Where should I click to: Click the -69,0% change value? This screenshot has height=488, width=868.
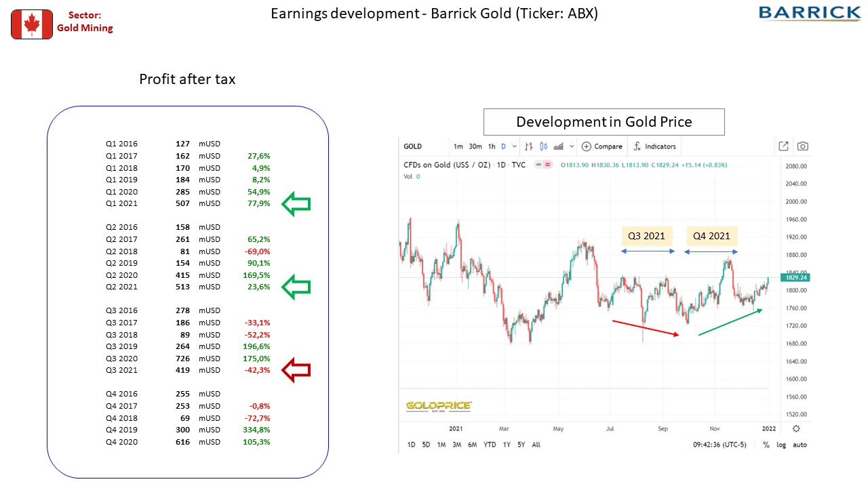[x=258, y=251]
